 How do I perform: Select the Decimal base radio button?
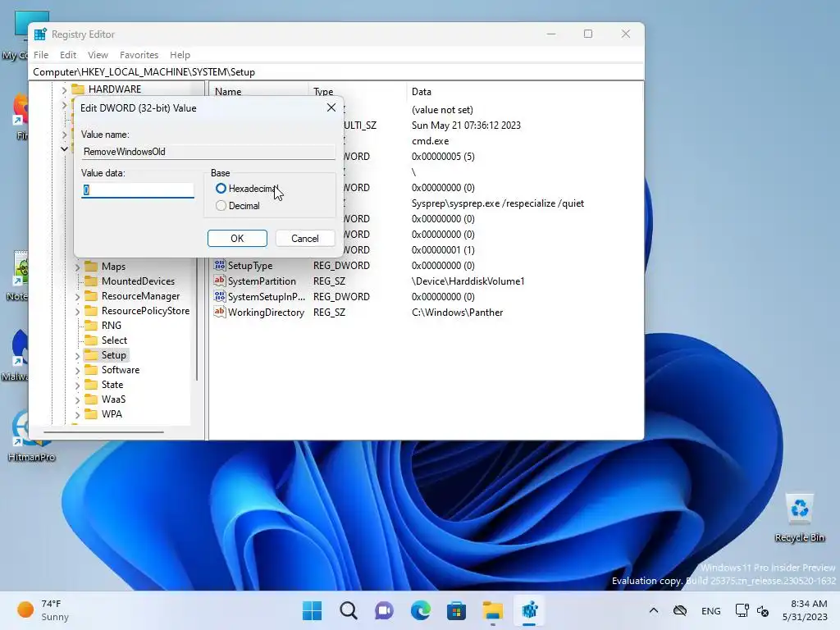[x=221, y=206]
